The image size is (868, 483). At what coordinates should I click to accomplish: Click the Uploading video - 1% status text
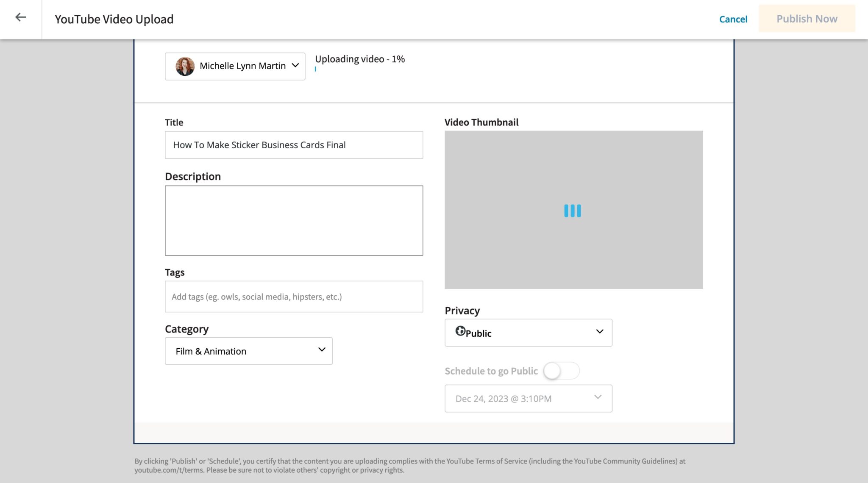[360, 59]
